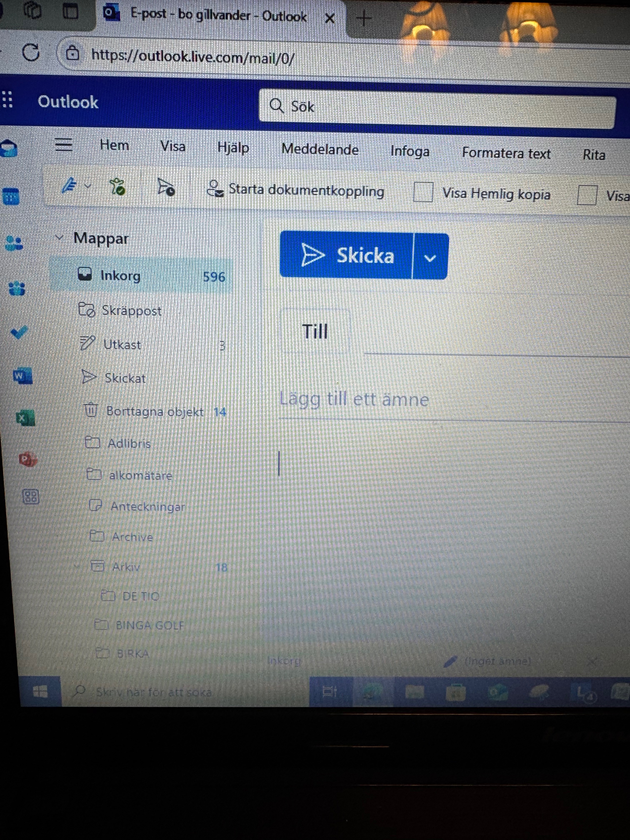The image size is (630, 840).
Task: Switch to the bottom Inkorg tab
Action: pos(284,661)
